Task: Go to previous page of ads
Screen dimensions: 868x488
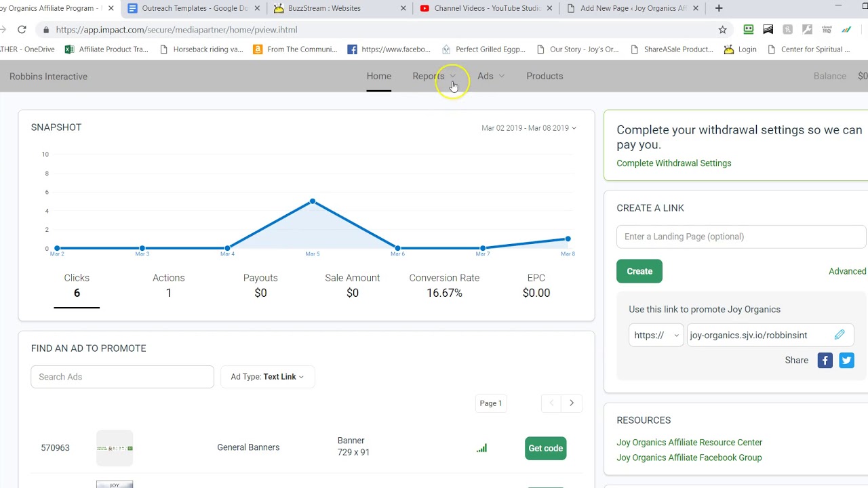Action: click(551, 403)
